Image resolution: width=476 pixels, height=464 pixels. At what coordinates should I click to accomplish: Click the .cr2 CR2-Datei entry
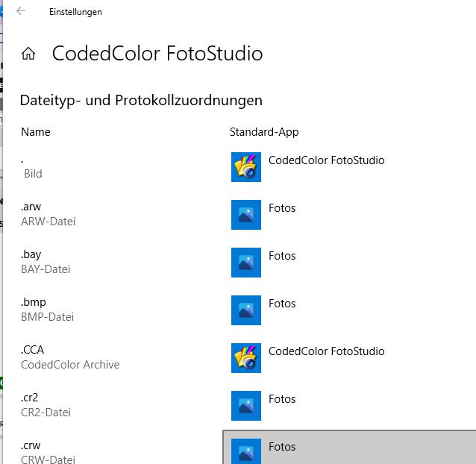tap(46, 405)
